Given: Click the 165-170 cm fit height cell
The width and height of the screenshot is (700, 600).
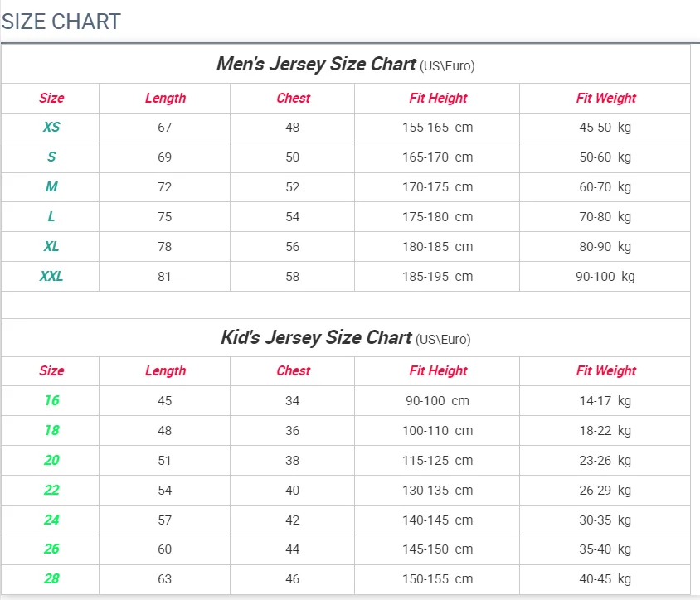Looking at the screenshot, I should (437, 157).
